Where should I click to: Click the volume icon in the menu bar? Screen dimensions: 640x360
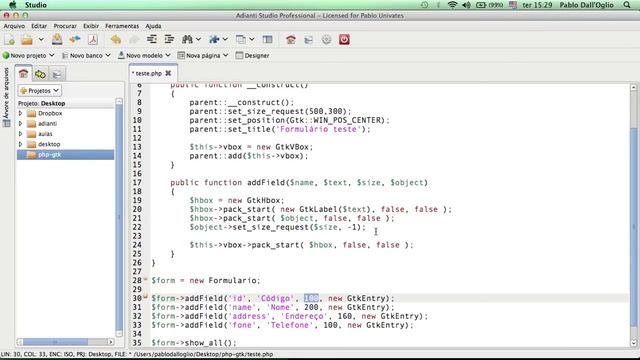466,5
